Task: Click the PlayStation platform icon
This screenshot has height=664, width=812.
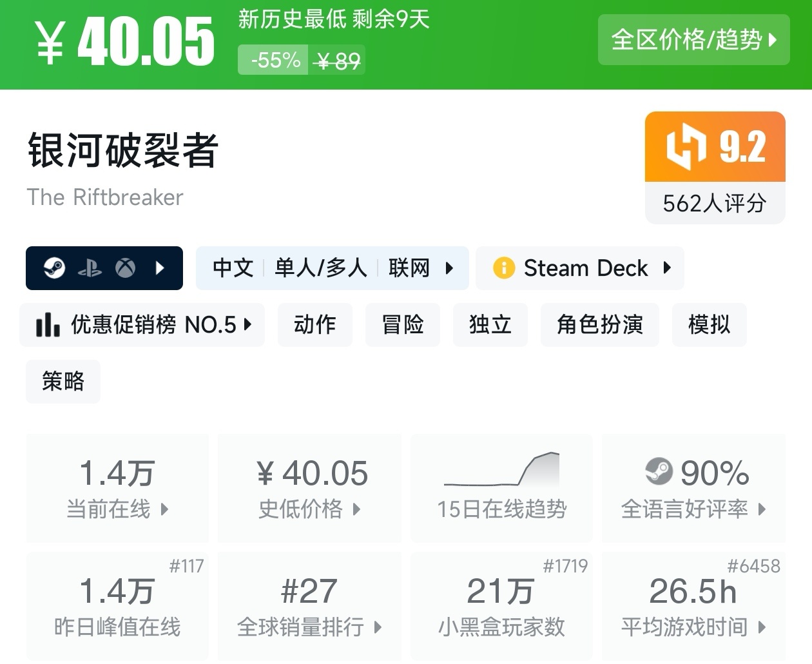Action: coord(90,268)
